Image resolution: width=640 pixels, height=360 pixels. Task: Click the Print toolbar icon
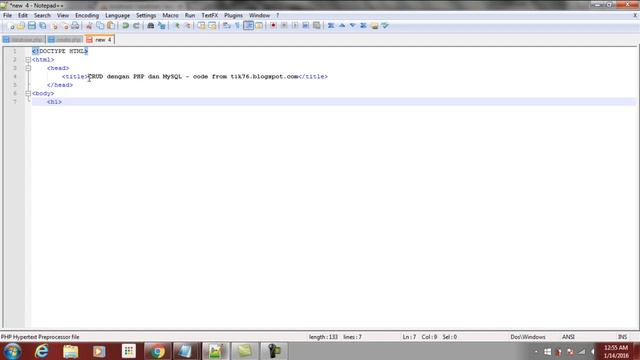[75, 26]
